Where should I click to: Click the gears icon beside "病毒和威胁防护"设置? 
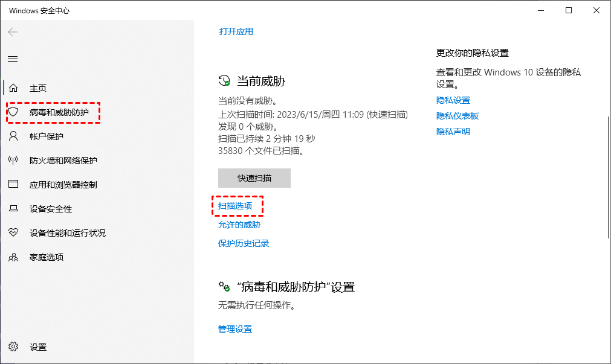[224, 287]
